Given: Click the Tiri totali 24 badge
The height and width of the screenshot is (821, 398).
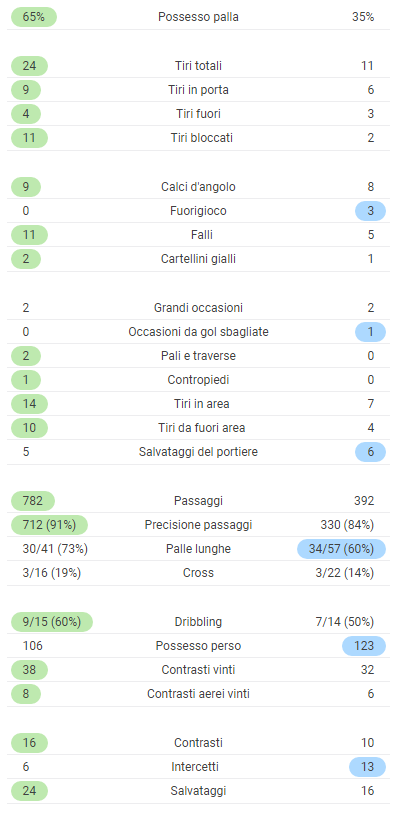Looking at the screenshot, I should [29, 65].
